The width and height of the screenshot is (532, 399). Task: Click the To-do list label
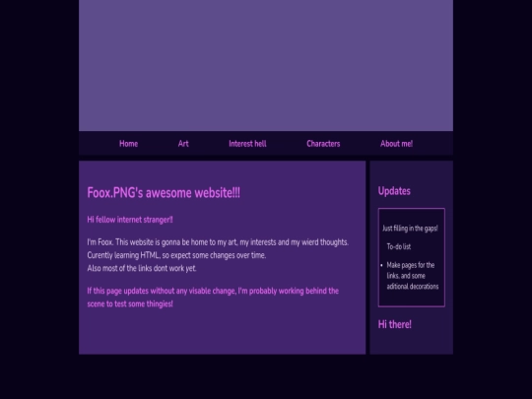[x=399, y=246]
